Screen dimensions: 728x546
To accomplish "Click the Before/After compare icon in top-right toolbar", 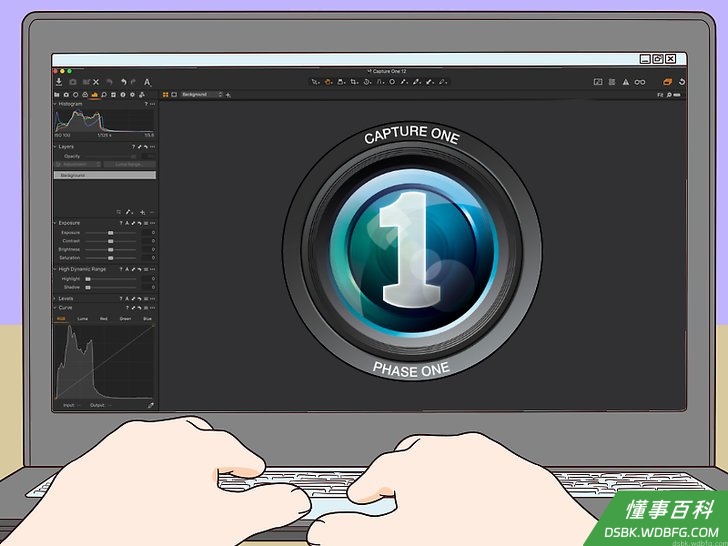I will pos(598,82).
